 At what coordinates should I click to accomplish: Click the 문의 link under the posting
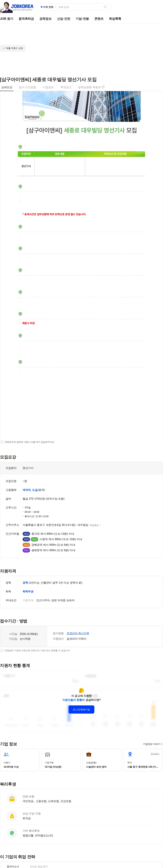[43, 442]
